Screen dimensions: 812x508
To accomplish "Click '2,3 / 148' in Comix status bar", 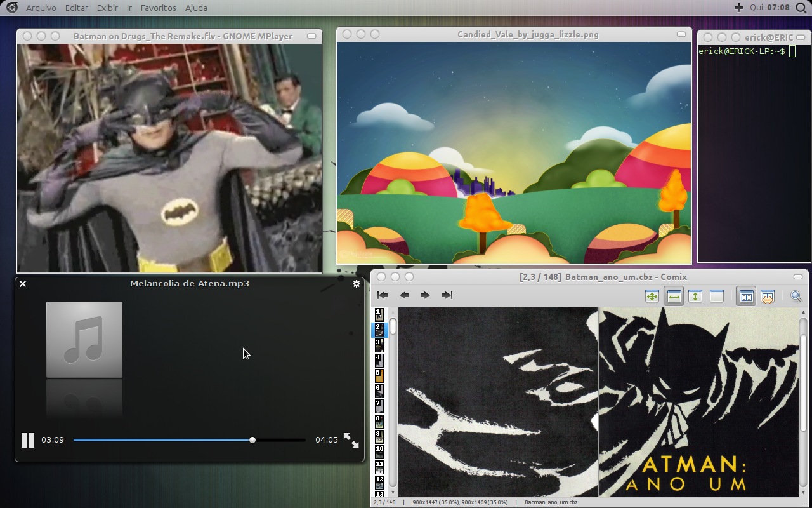I will (x=384, y=502).
